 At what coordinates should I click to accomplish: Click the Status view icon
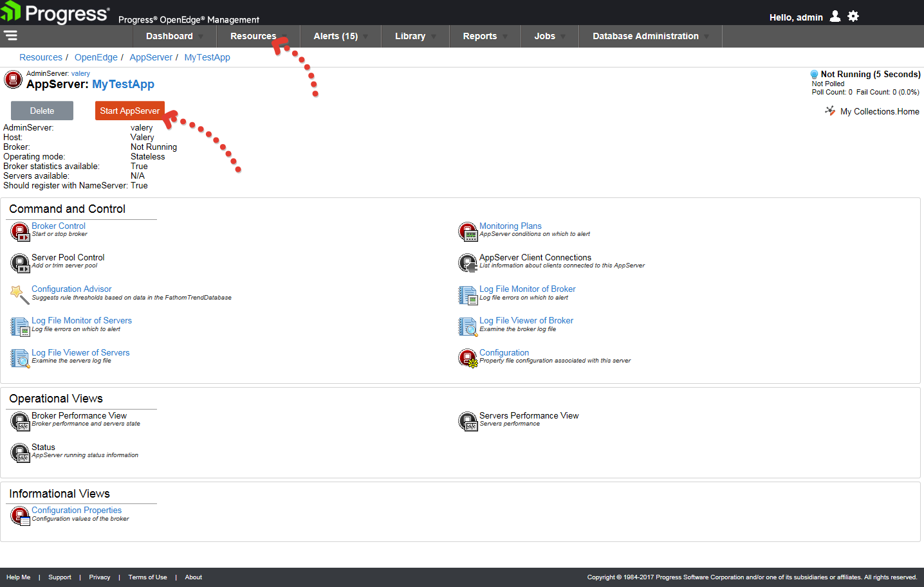20,453
